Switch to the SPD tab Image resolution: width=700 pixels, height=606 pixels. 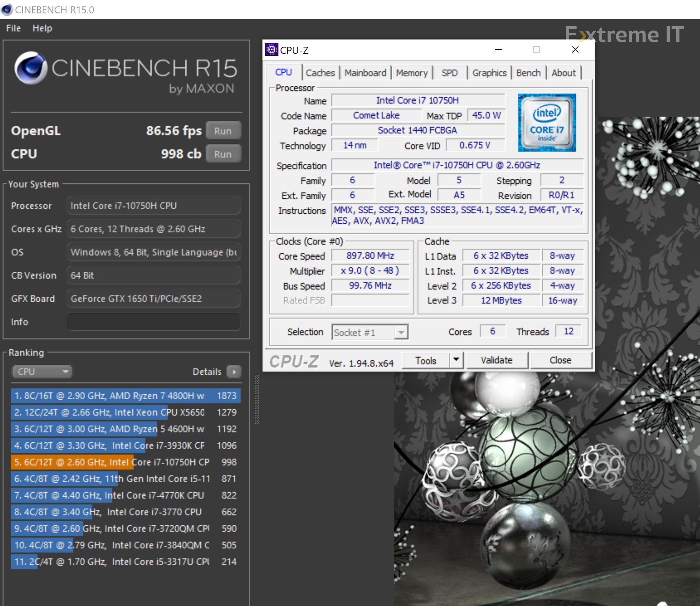click(450, 73)
